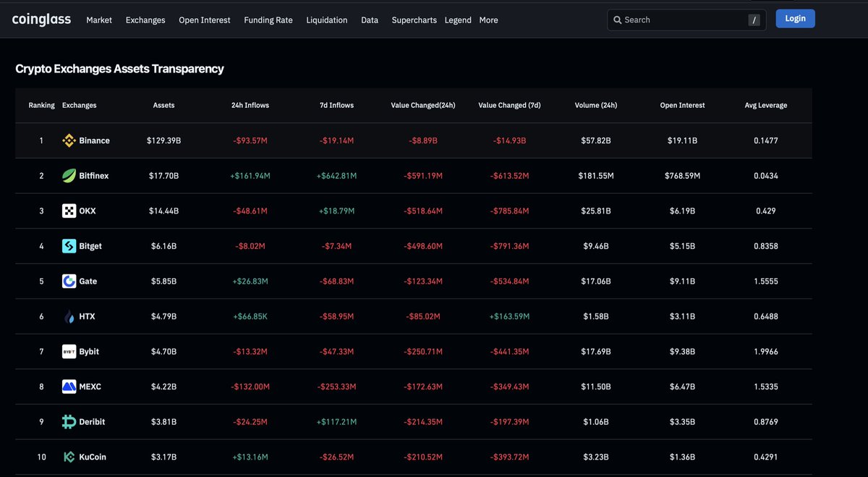This screenshot has width=868, height=477.
Task: Click the Bitfinex leaf logo icon
Action: pos(69,176)
